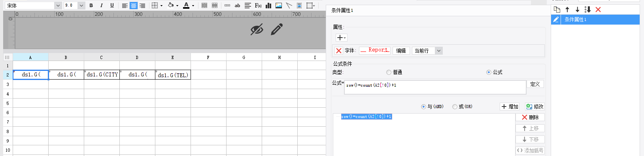Viewport: 644px width, 156px height.
Task: Expand fill color dropdown arrow
Action: pyautogui.click(x=177, y=6)
